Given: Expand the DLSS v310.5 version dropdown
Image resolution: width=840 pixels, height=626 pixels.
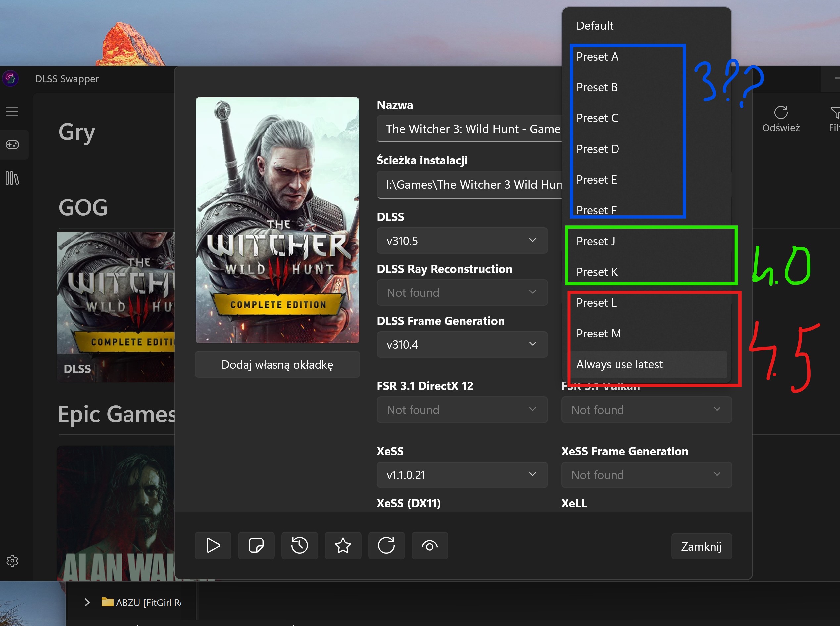Looking at the screenshot, I should tap(462, 241).
